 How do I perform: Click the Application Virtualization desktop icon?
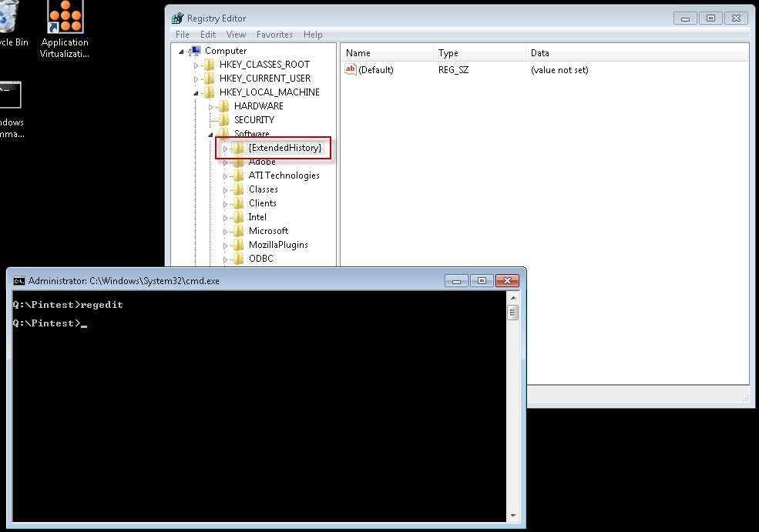coord(65,17)
